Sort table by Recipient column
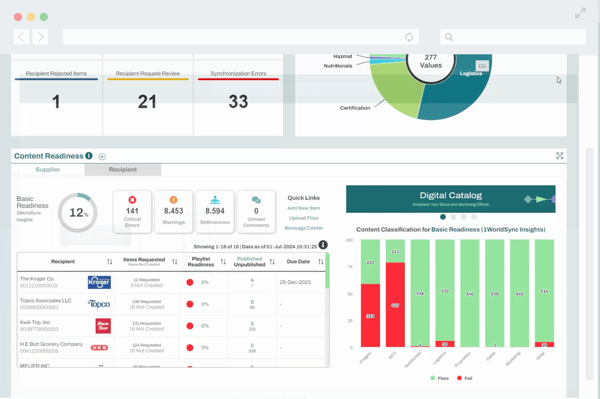The image size is (600, 399). click(109, 262)
